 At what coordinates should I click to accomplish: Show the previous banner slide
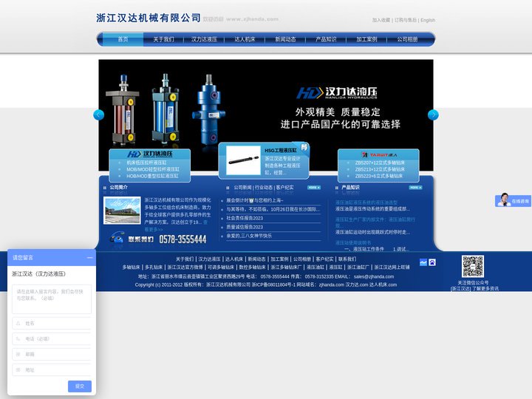point(98,115)
